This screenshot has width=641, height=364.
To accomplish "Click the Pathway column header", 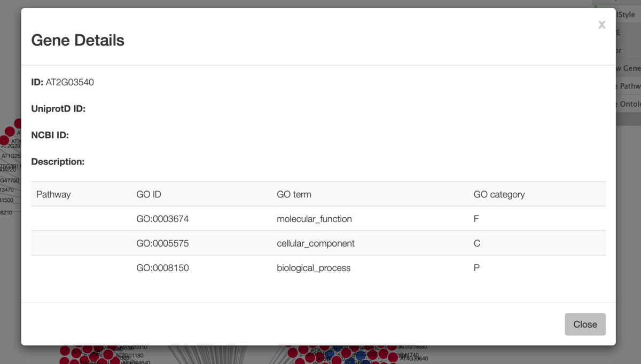I will pyautogui.click(x=53, y=194).
